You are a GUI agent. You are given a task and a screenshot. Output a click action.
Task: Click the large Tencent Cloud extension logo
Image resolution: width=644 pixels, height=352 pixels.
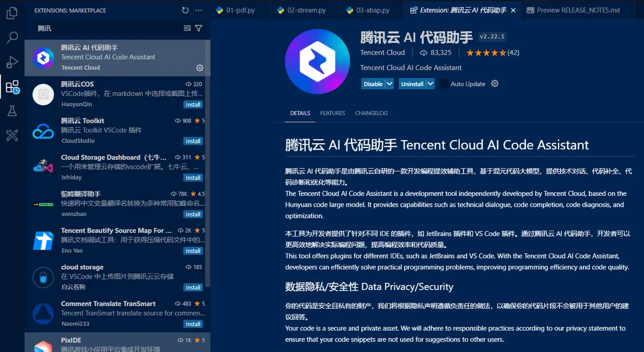[x=317, y=61]
